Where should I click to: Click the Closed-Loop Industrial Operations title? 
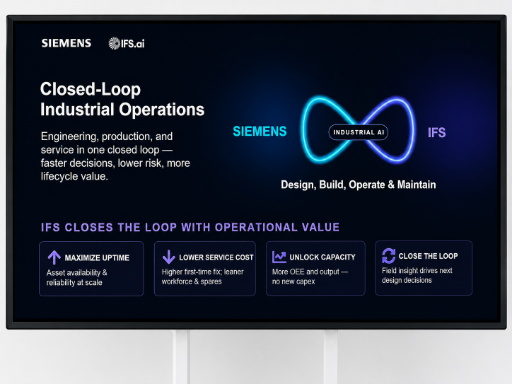click(x=122, y=99)
